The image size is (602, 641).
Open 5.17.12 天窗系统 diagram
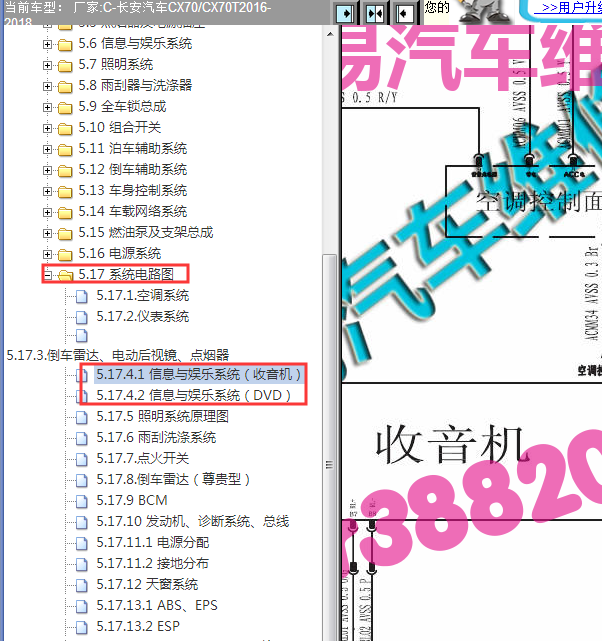pos(147,584)
